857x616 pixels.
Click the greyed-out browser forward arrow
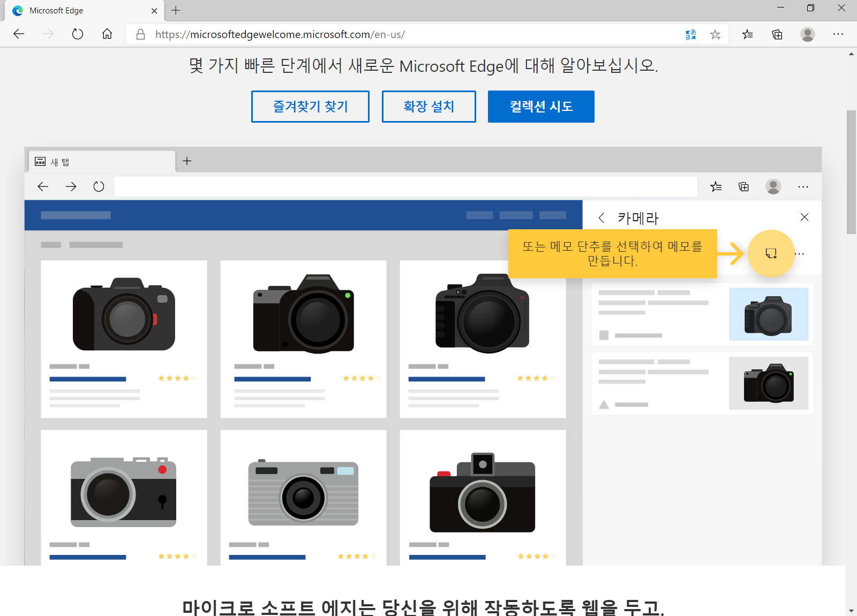pyautogui.click(x=48, y=34)
